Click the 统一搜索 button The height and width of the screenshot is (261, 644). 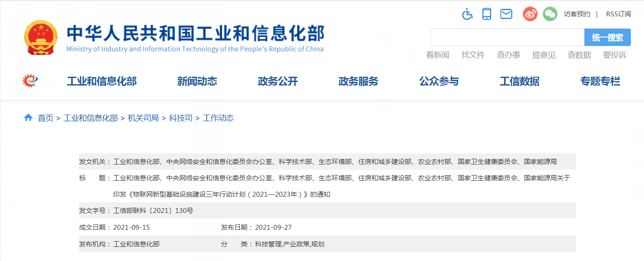pos(608,37)
